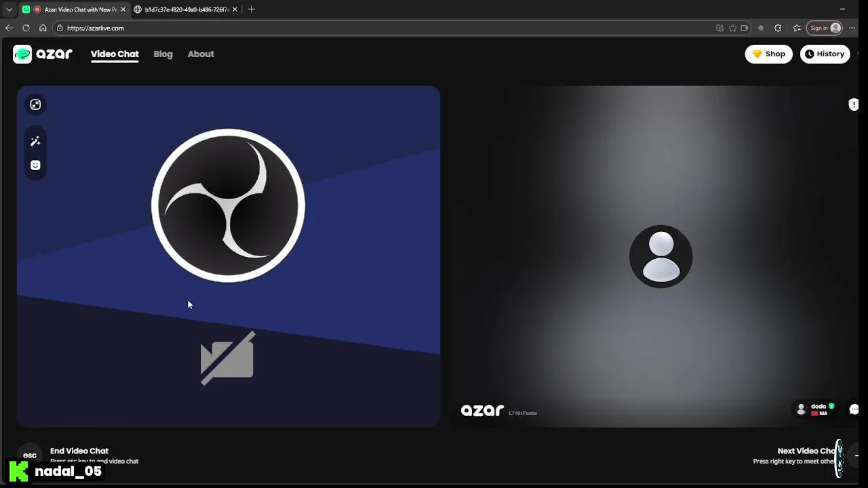End the video chat
The width and height of the screenshot is (868, 488).
pyautogui.click(x=79, y=451)
